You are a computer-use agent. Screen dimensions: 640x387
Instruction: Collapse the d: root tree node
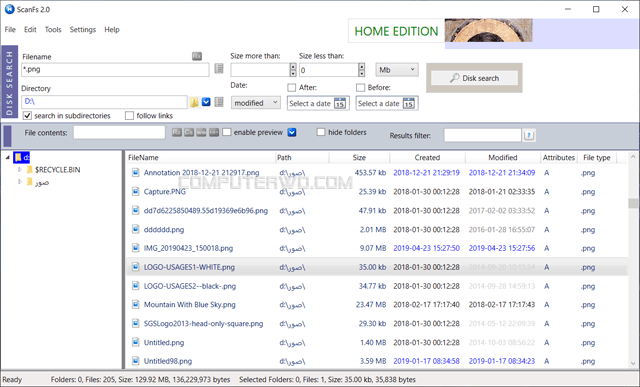[8, 158]
